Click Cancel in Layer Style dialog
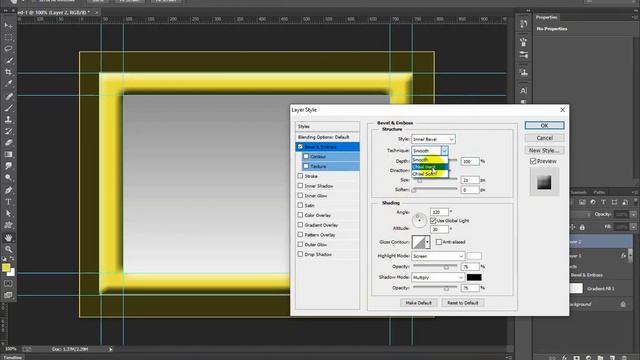The height and width of the screenshot is (360, 640). 544,138
